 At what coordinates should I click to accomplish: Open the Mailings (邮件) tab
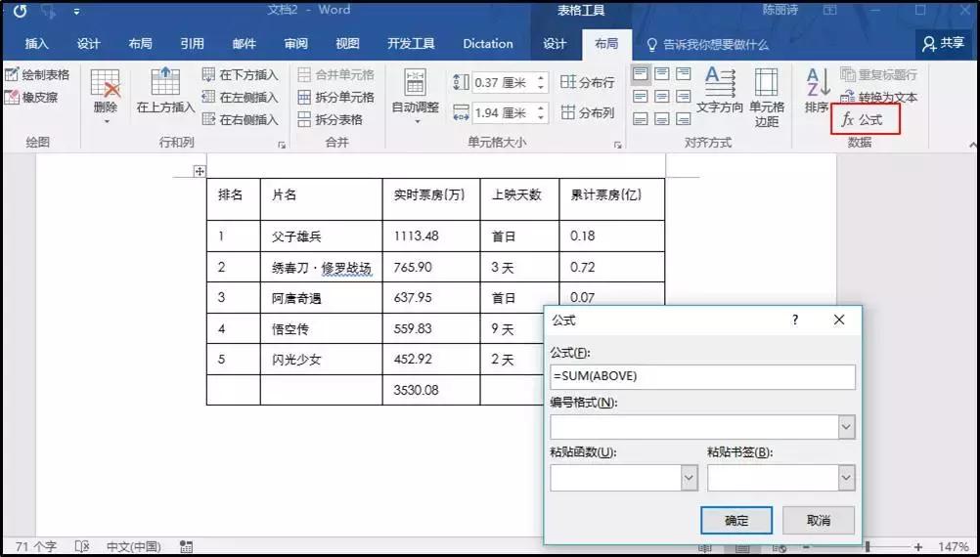(244, 44)
